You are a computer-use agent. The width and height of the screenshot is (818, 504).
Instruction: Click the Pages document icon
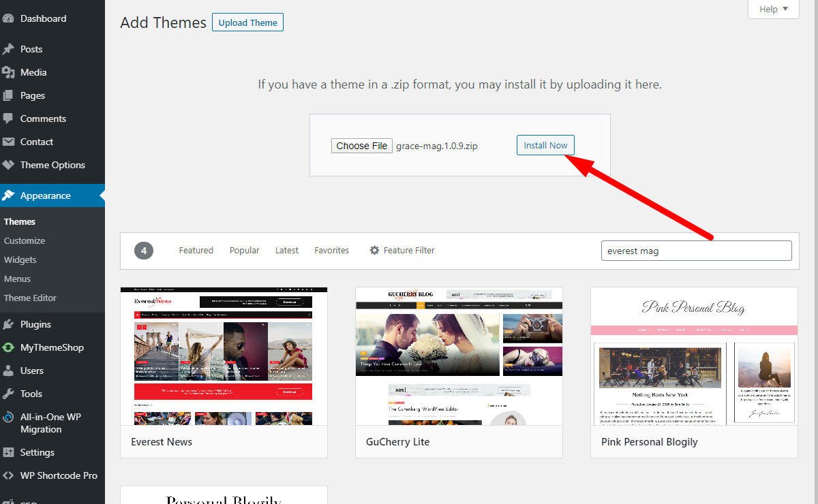pos(8,95)
